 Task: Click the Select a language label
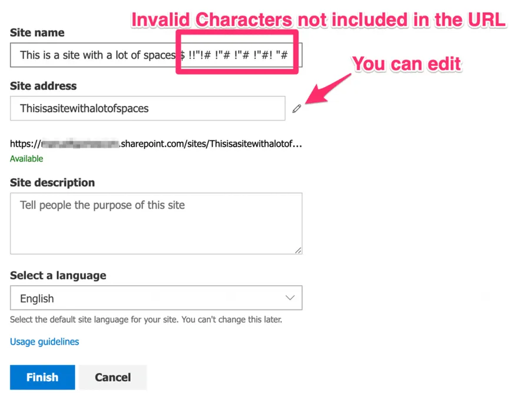pyautogui.click(x=58, y=275)
